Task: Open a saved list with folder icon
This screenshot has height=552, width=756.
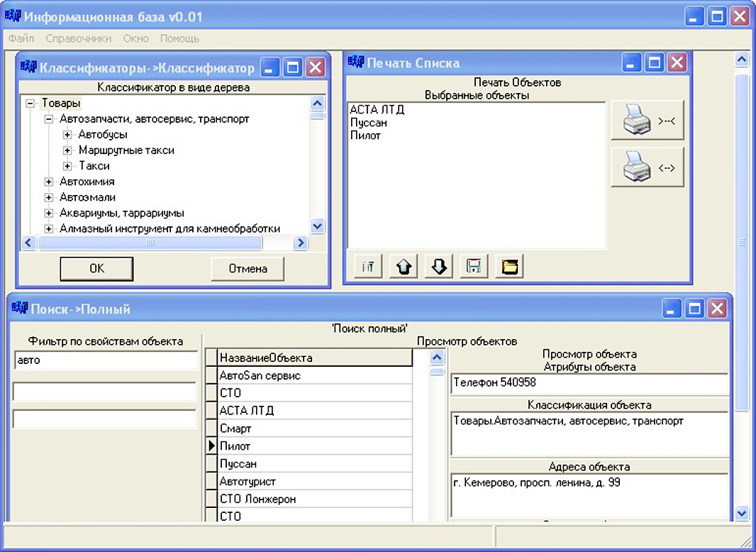Action: (x=509, y=266)
